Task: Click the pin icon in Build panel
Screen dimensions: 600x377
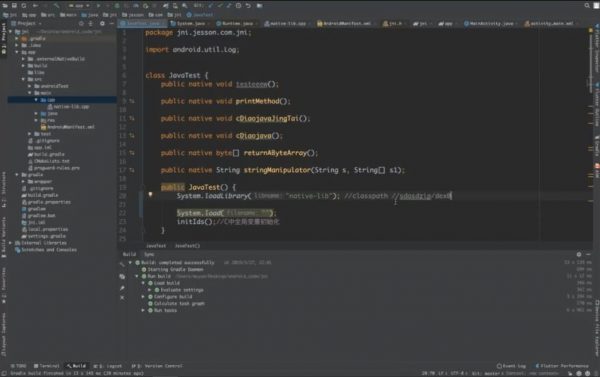Action: [122, 288]
